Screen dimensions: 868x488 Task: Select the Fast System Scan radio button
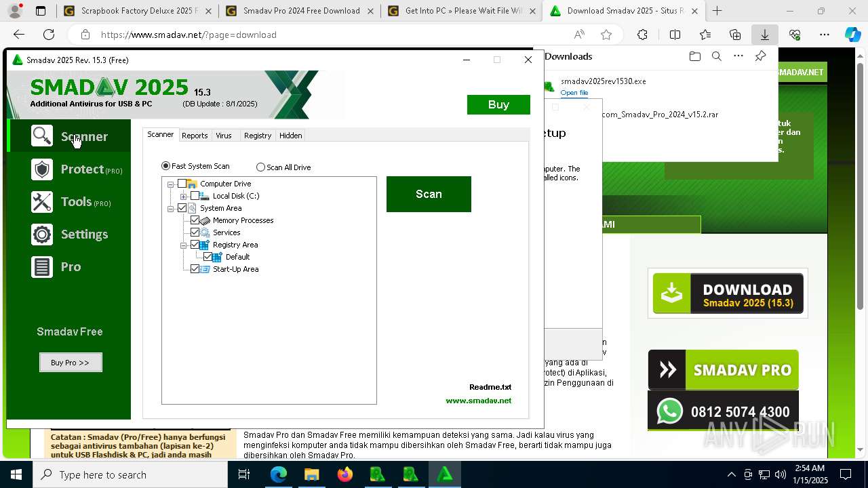(165, 166)
